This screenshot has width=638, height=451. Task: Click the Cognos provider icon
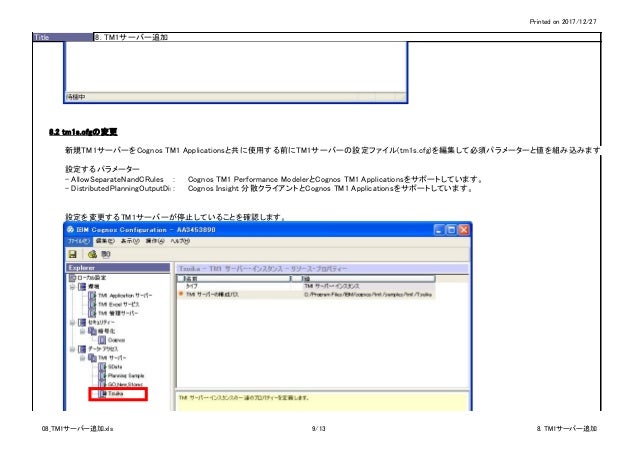(102, 340)
